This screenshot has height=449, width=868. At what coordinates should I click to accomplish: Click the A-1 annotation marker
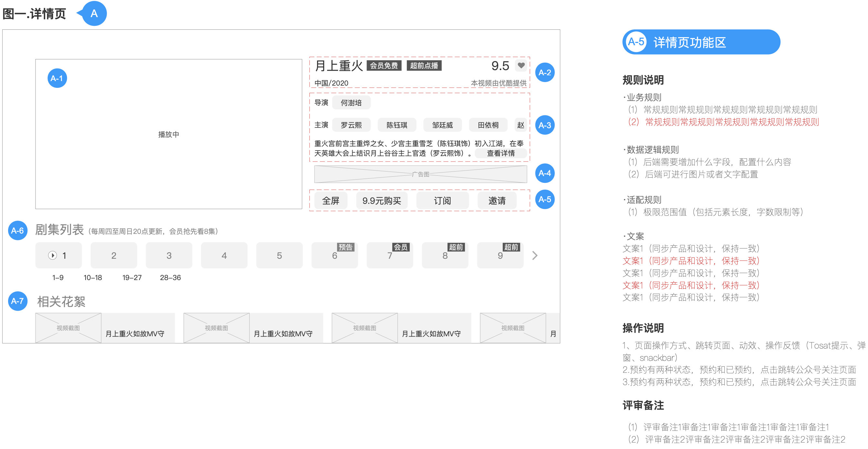pyautogui.click(x=57, y=78)
